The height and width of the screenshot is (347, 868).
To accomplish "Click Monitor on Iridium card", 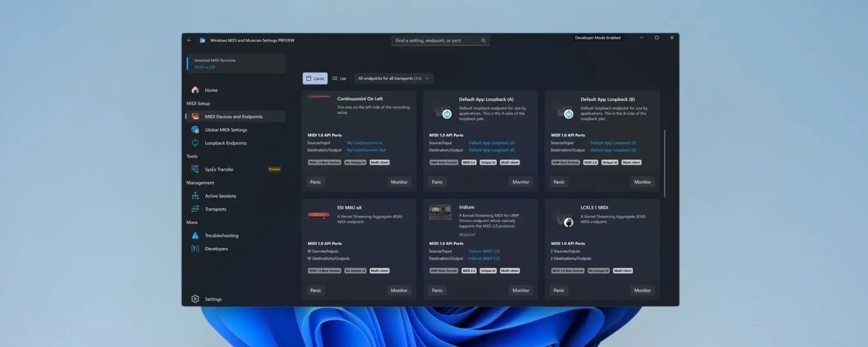I will (520, 291).
